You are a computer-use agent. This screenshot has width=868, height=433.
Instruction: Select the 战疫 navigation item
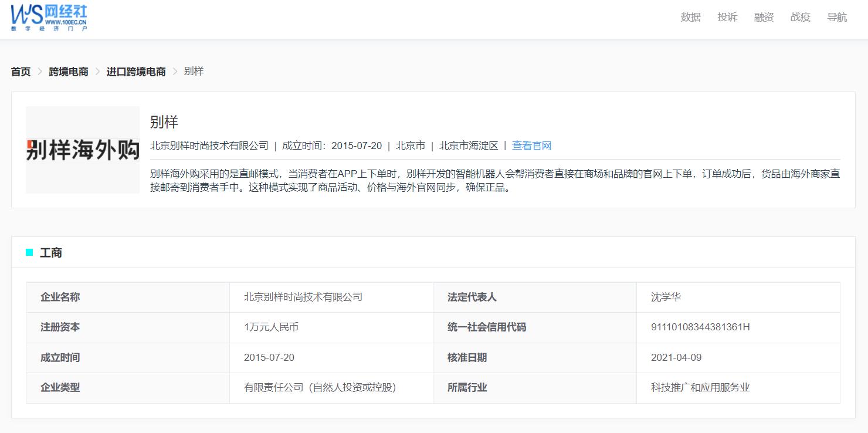[800, 17]
